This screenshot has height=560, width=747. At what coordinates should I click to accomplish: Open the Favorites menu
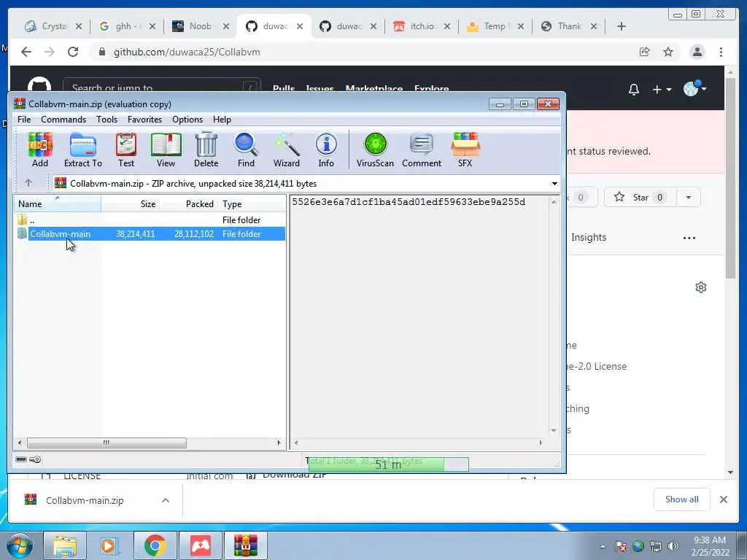tap(144, 119)
